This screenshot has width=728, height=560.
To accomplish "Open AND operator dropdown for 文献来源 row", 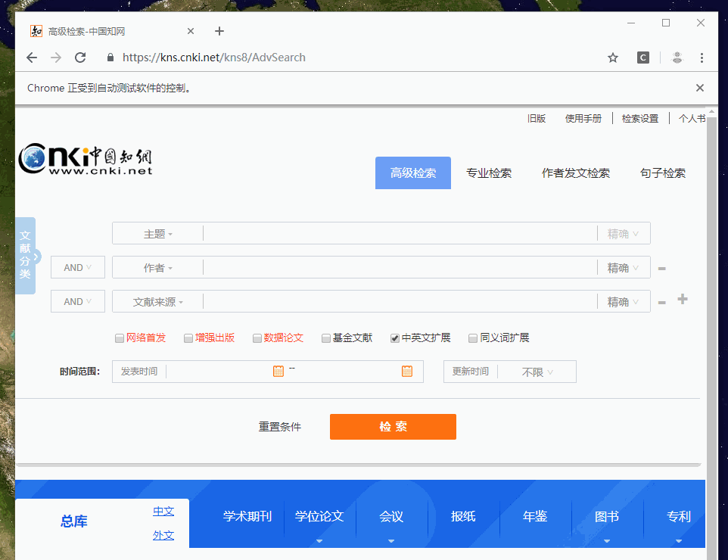I will (77, 301).
